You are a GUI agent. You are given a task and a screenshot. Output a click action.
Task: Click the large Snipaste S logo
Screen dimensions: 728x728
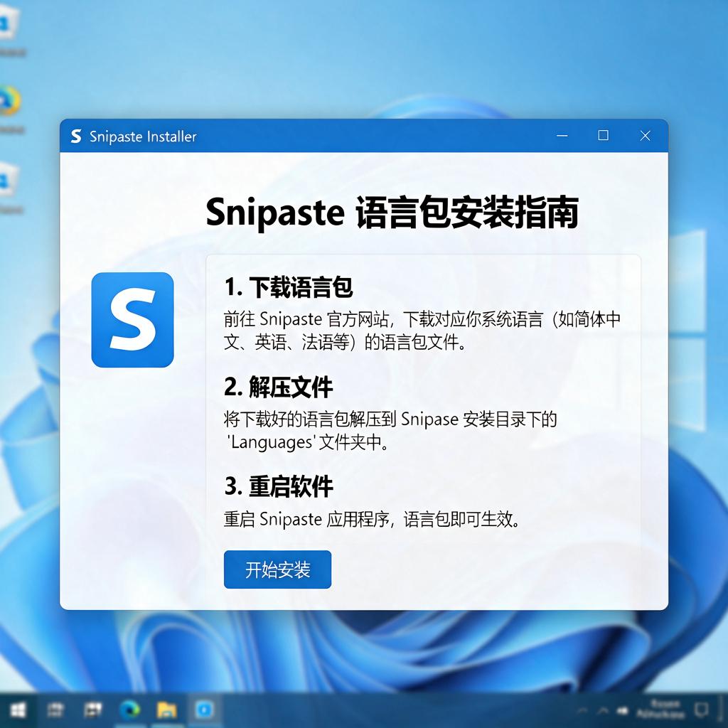click(x=132, y=319)
